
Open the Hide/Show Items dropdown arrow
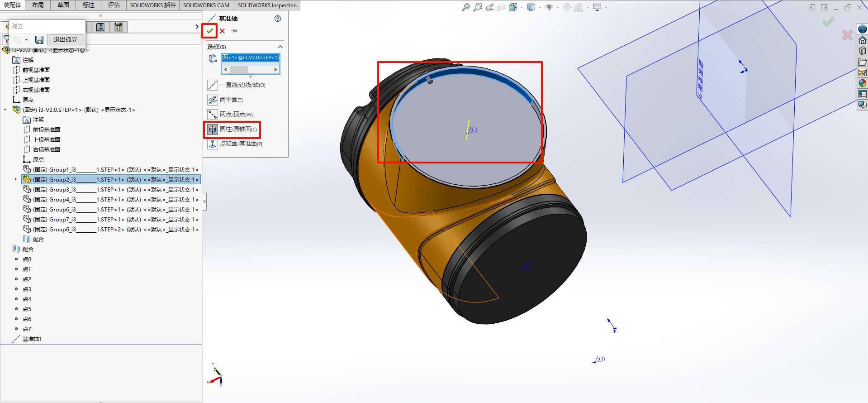pyautogui.click(x=558, y=7)
